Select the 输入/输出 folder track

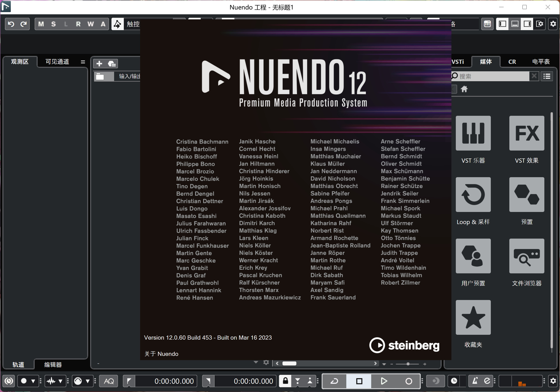117,76
